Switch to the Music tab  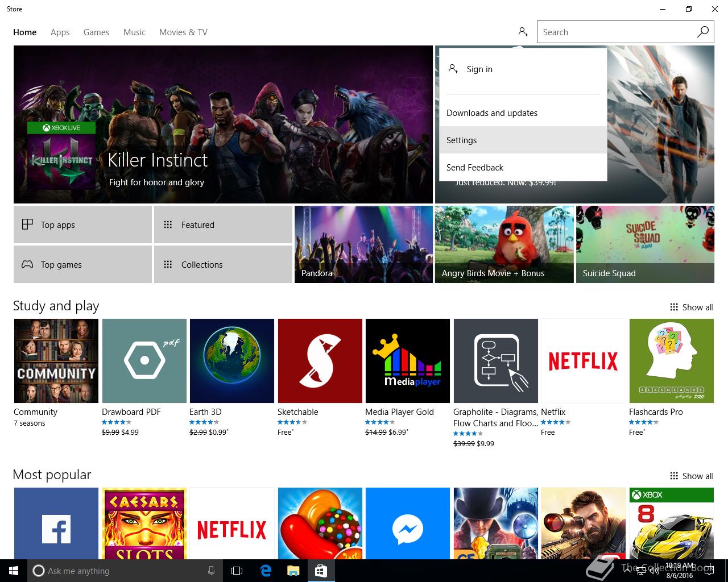(x=134, y=32)
